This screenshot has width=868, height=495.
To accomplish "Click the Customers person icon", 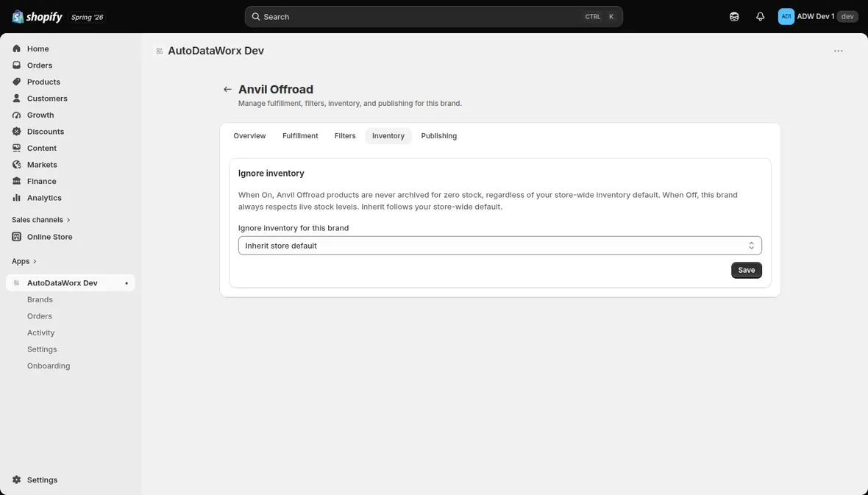I will [x=17, y=99].
